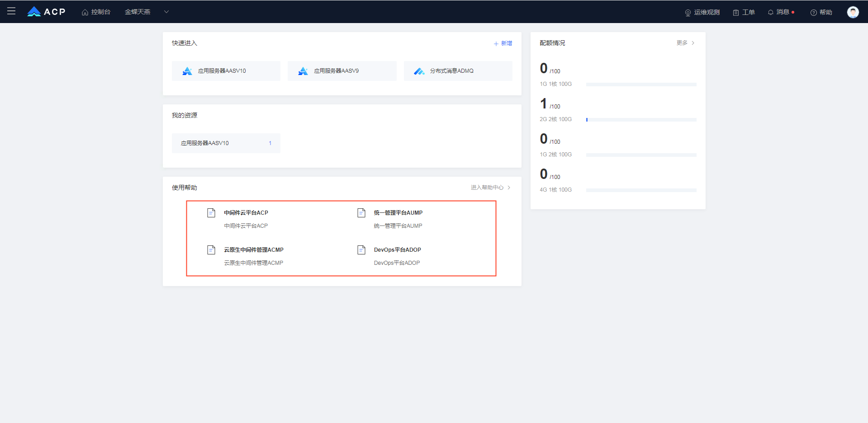Open the 工单 work order menu

(744, 12)
